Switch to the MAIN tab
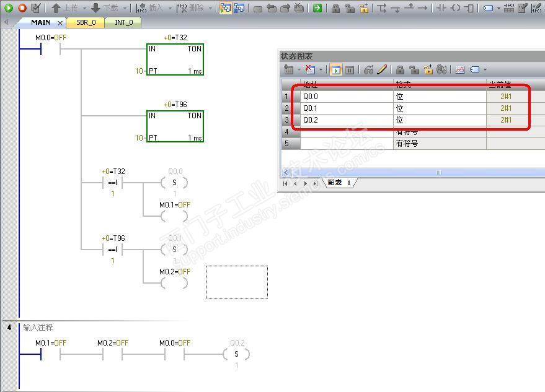Image resolution: width=545 pixels, height=392 pixels. coord(40,22)
